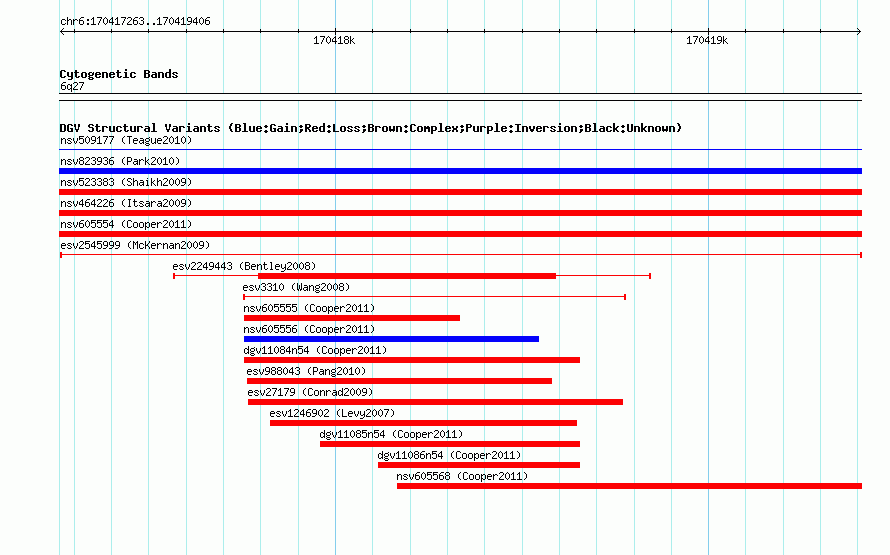
Task: Open esv27179 (Conrad2009) variant label
Action: (310, 392)
